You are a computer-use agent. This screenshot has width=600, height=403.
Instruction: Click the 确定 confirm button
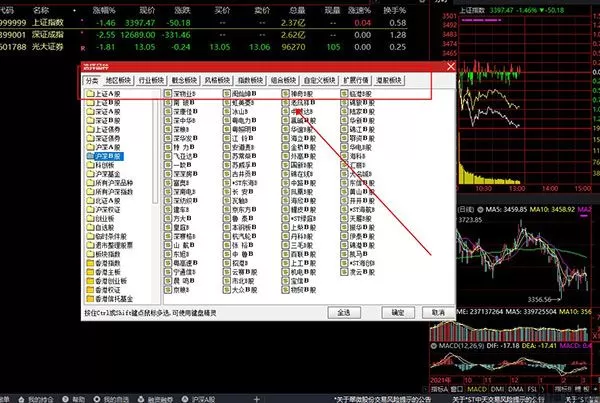pos(398,313)
